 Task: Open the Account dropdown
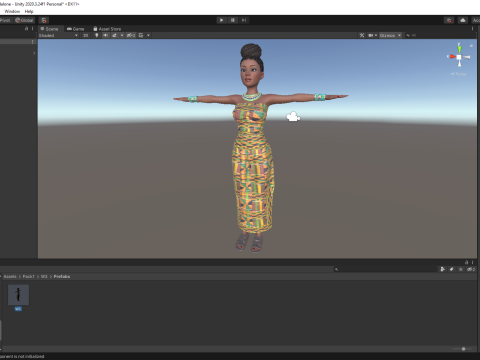pyautogui.click(x=476, y=20)
